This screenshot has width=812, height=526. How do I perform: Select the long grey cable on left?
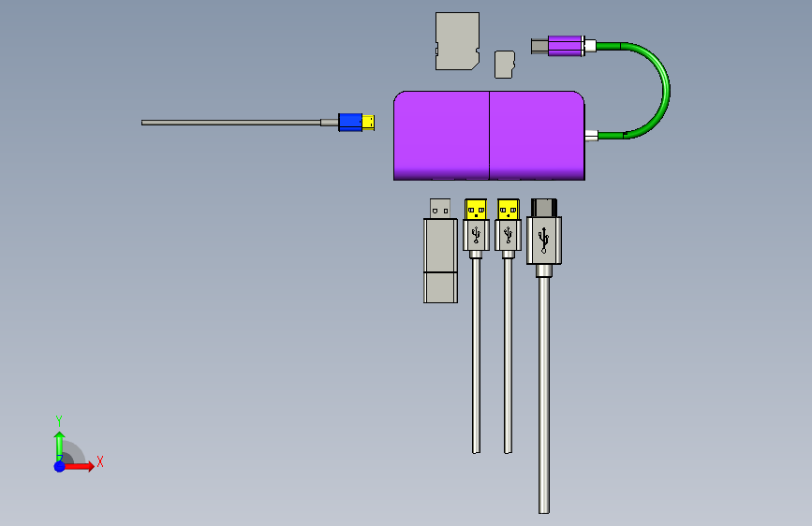231,123
